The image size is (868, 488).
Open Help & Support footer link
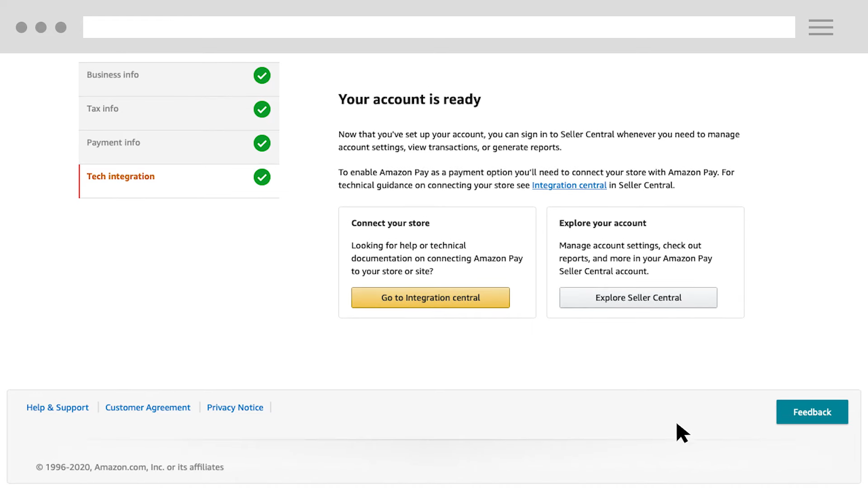point(58,407)
